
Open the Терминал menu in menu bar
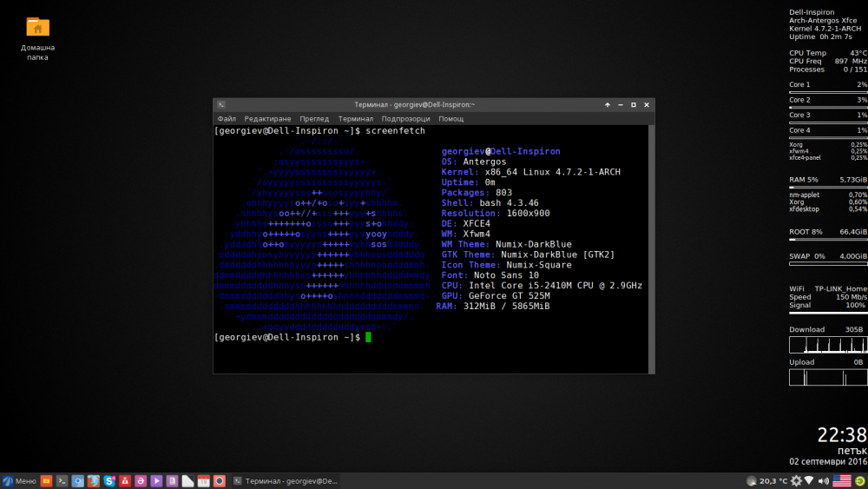pos(355,118)
